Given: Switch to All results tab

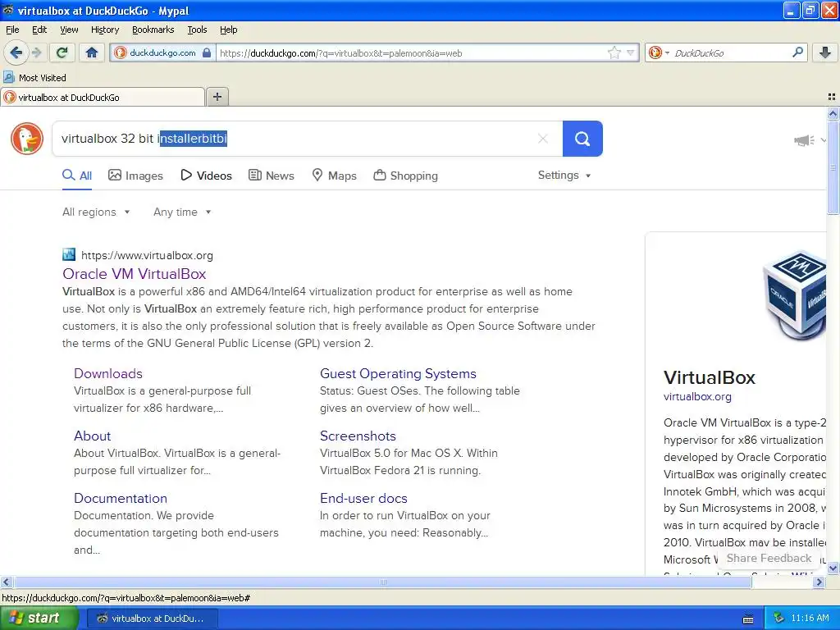Looking at the screenshot, I should 77,176.
